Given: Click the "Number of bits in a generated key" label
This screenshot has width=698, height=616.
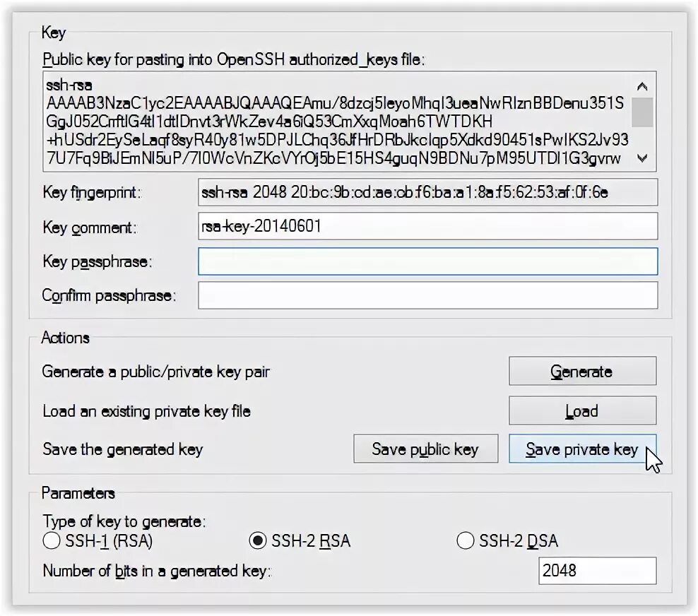Looking at the screenshot, I should tap(157, 571).
